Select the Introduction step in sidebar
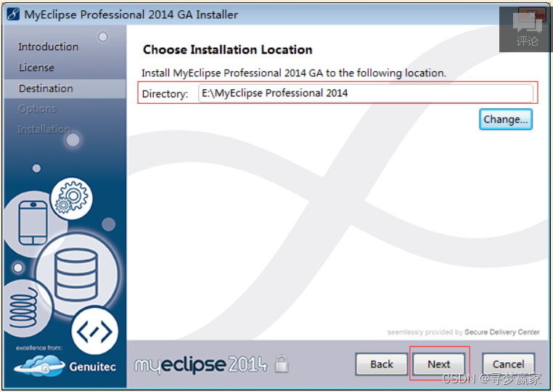 [x=49, y=46]
